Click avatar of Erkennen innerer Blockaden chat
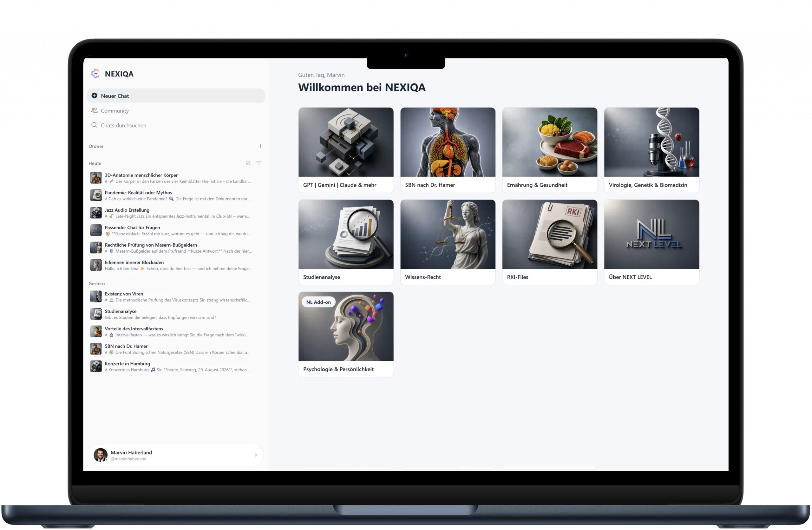 [96, 265]
